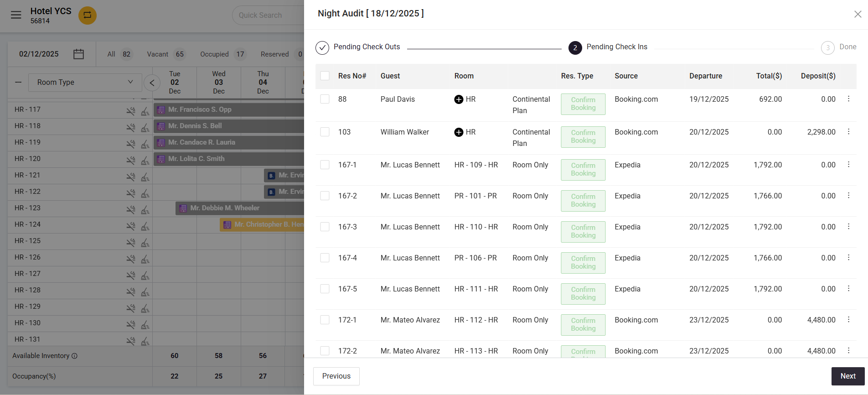Open the hamburger main menu
The width and height of the screenshot is (868, 395).
tap(16, 15)
